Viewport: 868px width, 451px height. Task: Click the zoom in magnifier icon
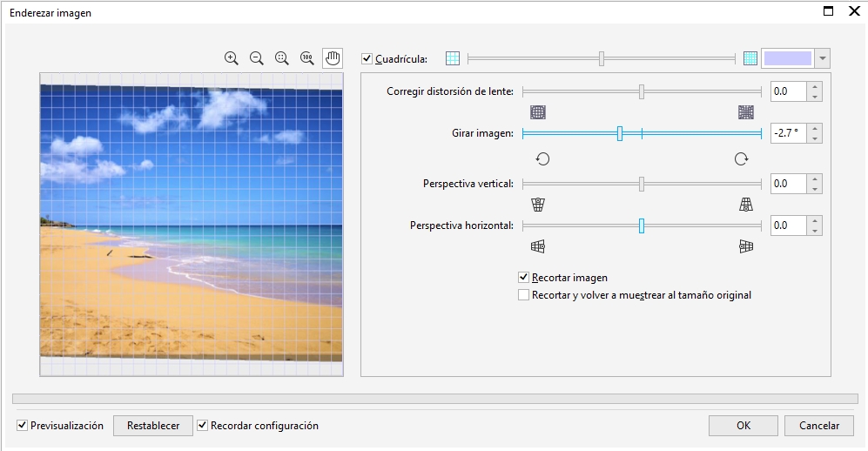coord(231,58)
